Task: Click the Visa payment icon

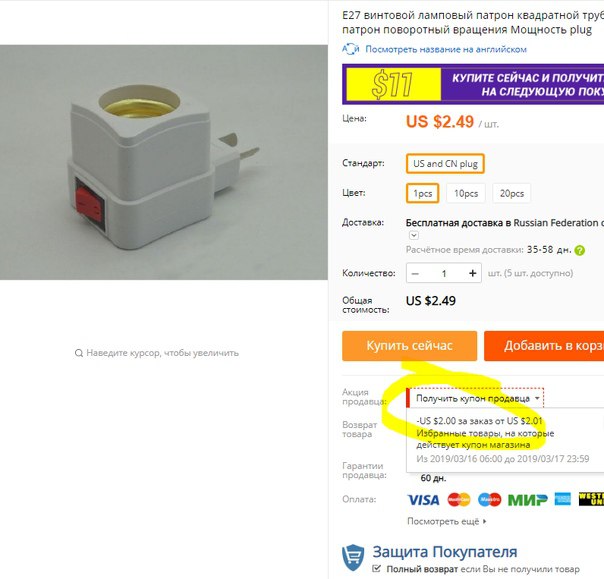Action: (423, 500)
